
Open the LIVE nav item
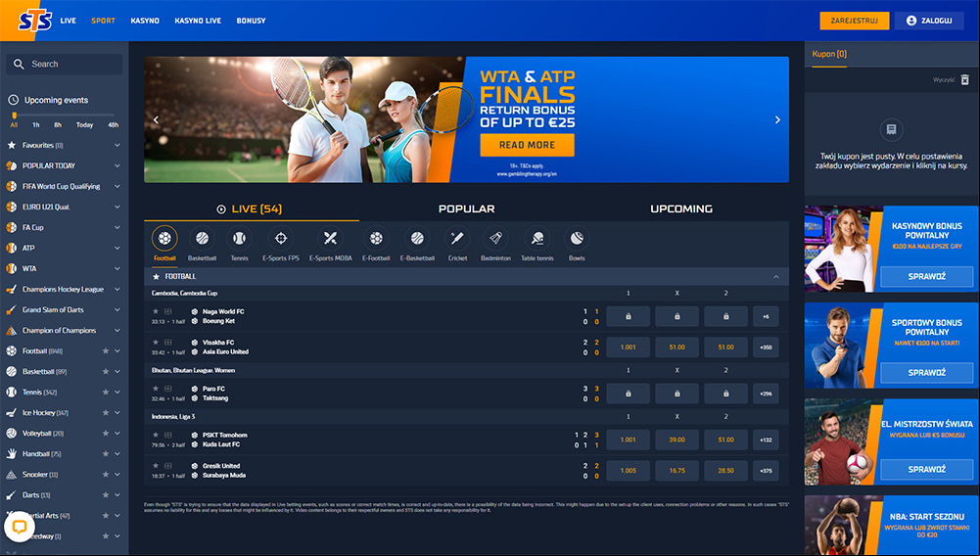(x=69, y=21)
